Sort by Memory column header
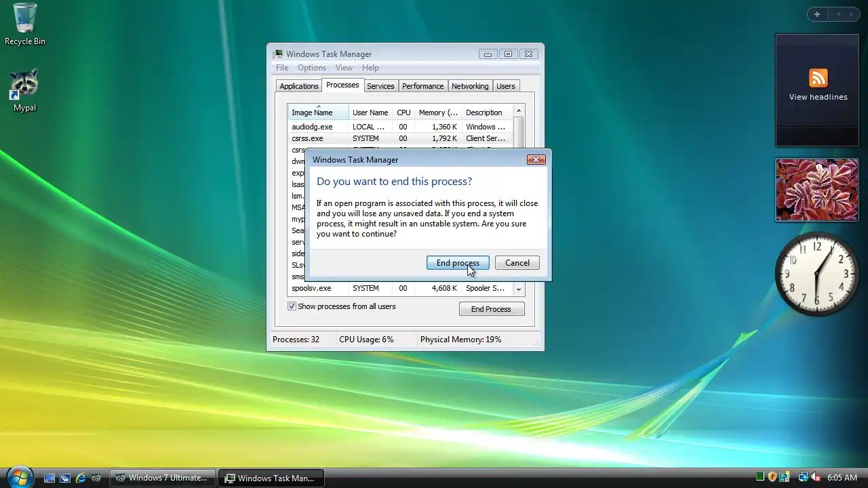 (x=438, y=113)
